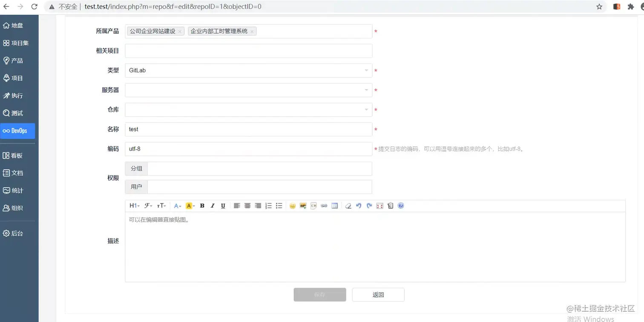Open the text color picker

[x=178, y=206]
